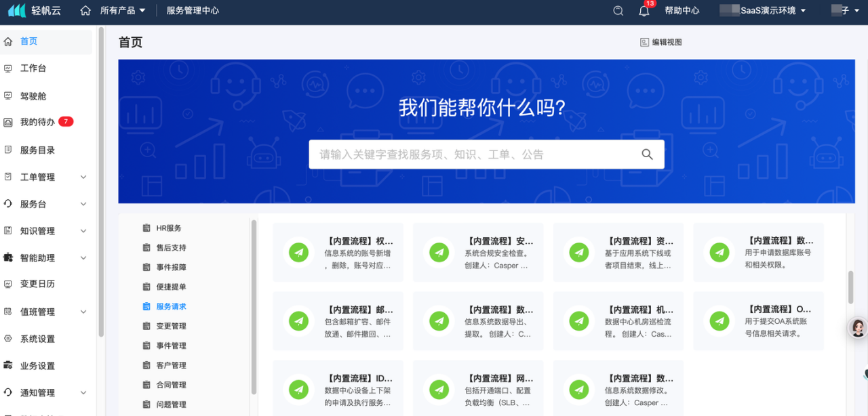Click the 首页 sidebar icon
This screenshot has height=416, width=868.
pos(8,41)
